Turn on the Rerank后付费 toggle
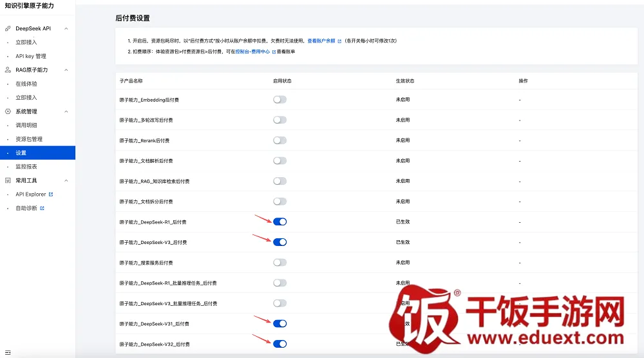 (279, 140)
